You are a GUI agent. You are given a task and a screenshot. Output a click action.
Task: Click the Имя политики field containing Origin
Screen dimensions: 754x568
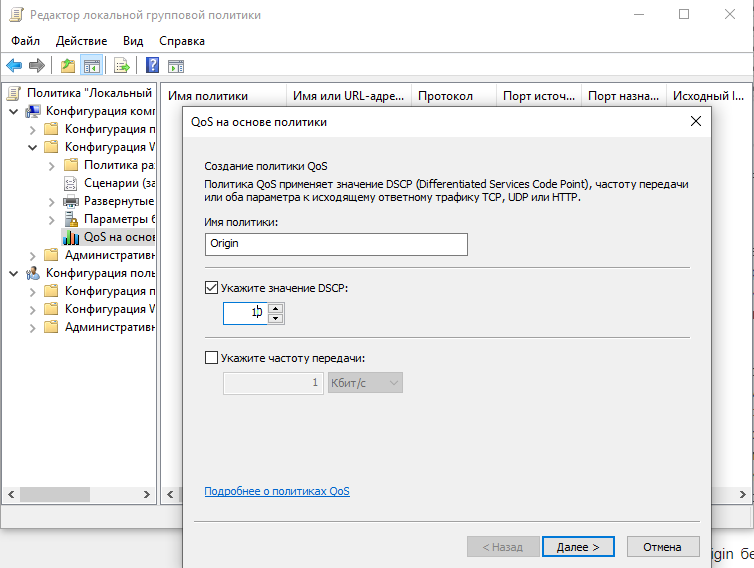[336, 244]
